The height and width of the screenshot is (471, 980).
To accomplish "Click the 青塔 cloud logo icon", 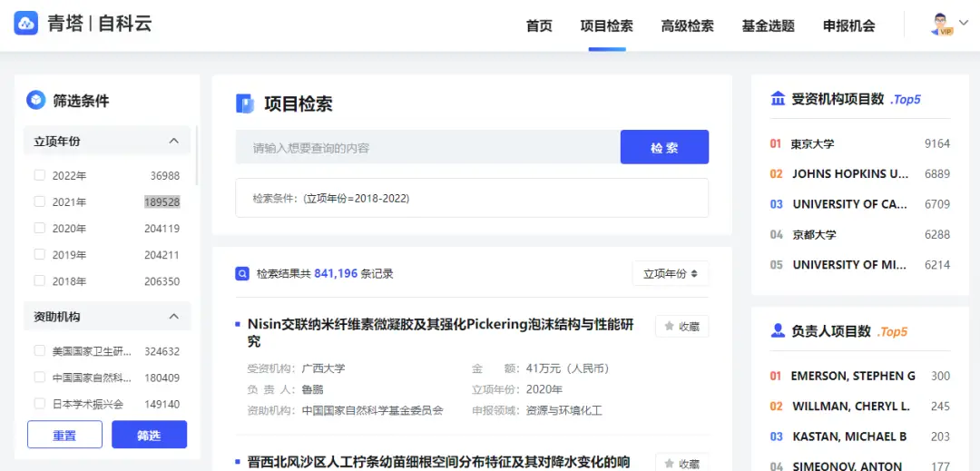I will [x=26, y=23].
